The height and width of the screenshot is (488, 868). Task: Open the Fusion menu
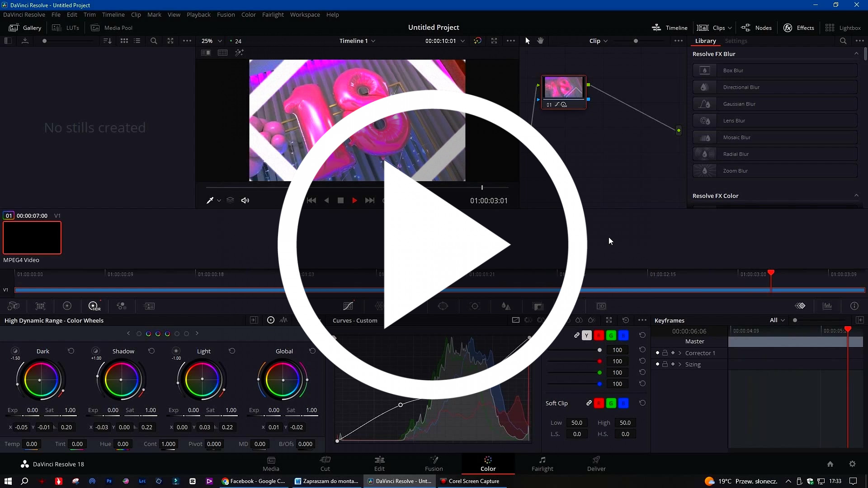[226, 14]
